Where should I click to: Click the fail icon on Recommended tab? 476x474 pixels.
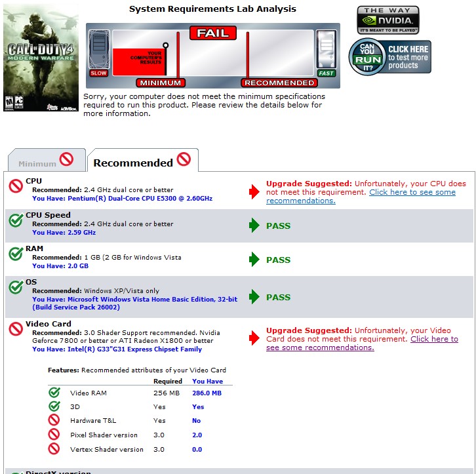[184, 159]
